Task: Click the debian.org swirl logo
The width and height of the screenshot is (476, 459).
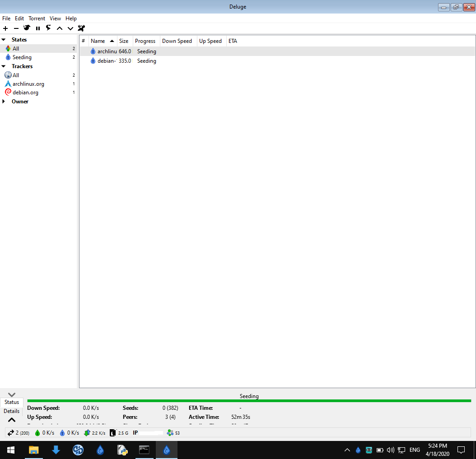Action: coord(8,92)
